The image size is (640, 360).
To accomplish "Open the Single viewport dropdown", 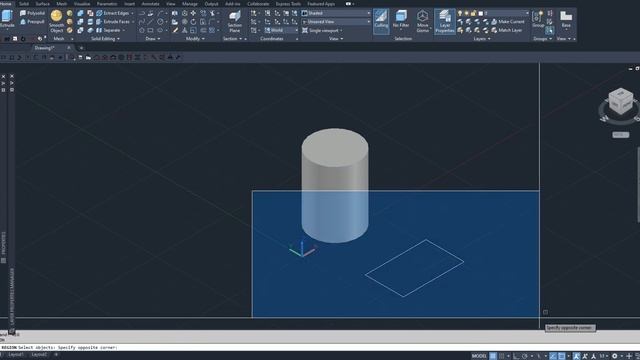I will point(322,30).
